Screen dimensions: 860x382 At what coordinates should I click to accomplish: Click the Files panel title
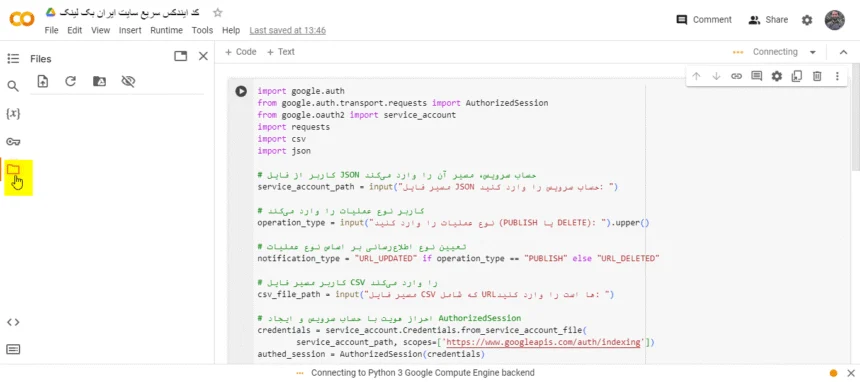41,59
